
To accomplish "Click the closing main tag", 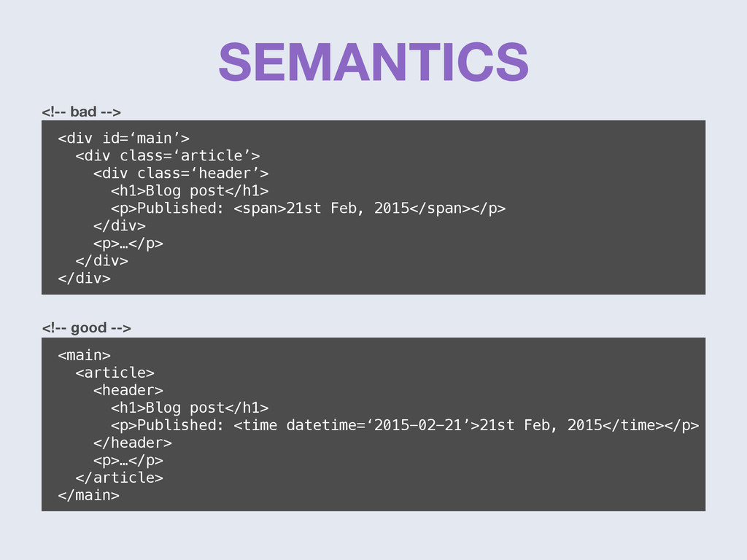I will click(88, 495).
